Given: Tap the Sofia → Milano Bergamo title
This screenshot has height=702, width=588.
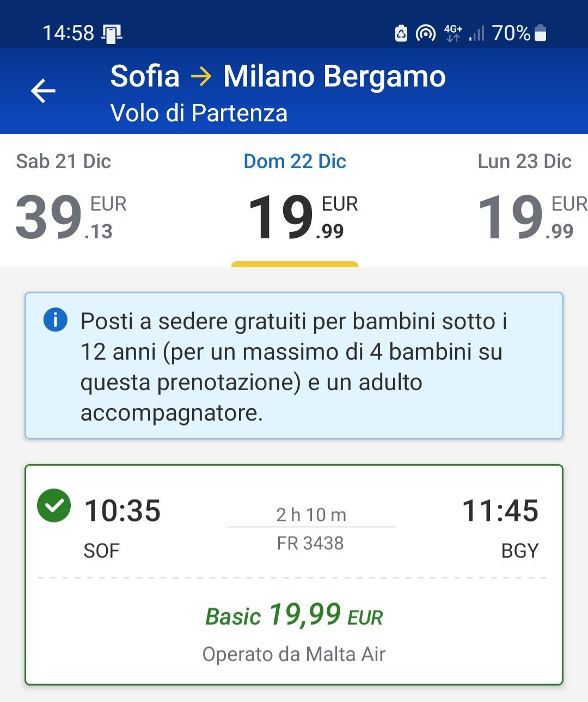Looking at the screenshot, I should click(278, 76).
